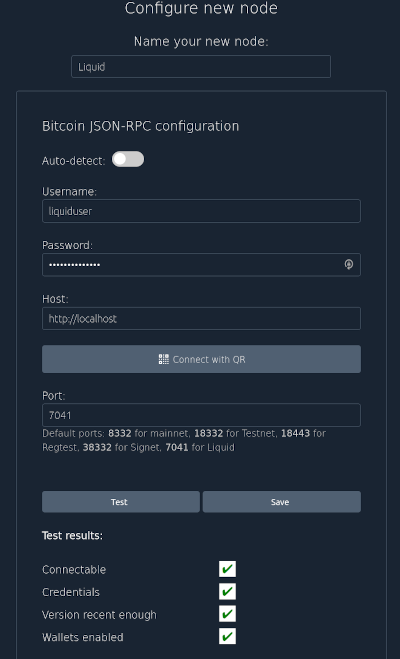Screen dimensions: 400x659
Task: Click the Wallets enabled label
Action: 83,638
